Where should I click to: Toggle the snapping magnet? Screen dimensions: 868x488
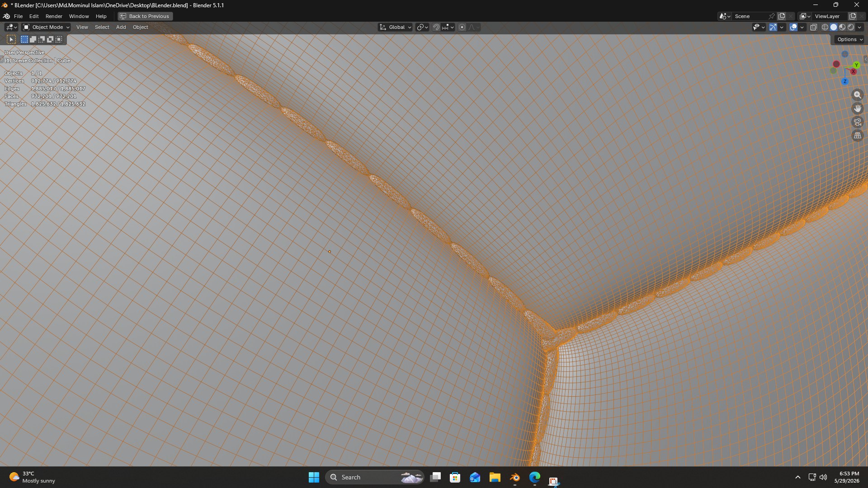tap(436, 27)
